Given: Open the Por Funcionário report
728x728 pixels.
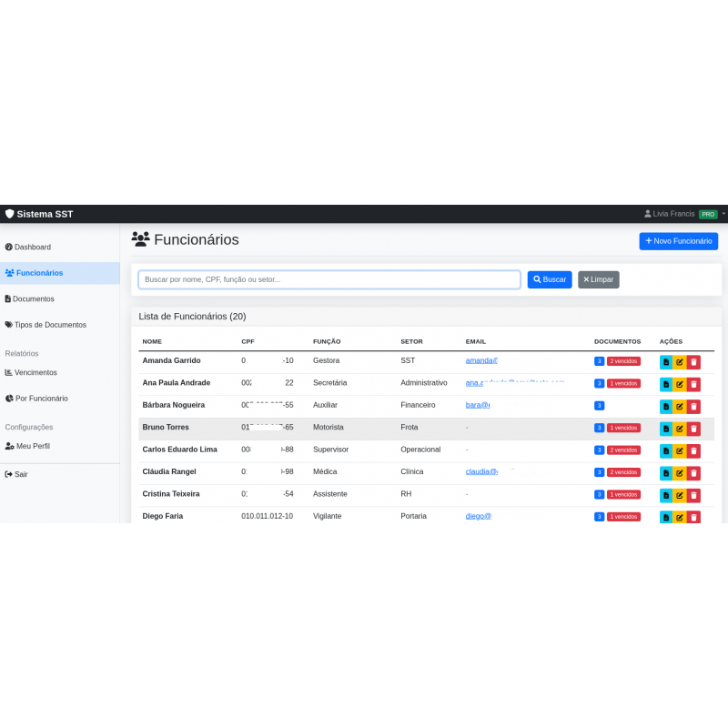Looking at the screenshot, I should coord(41,398).
